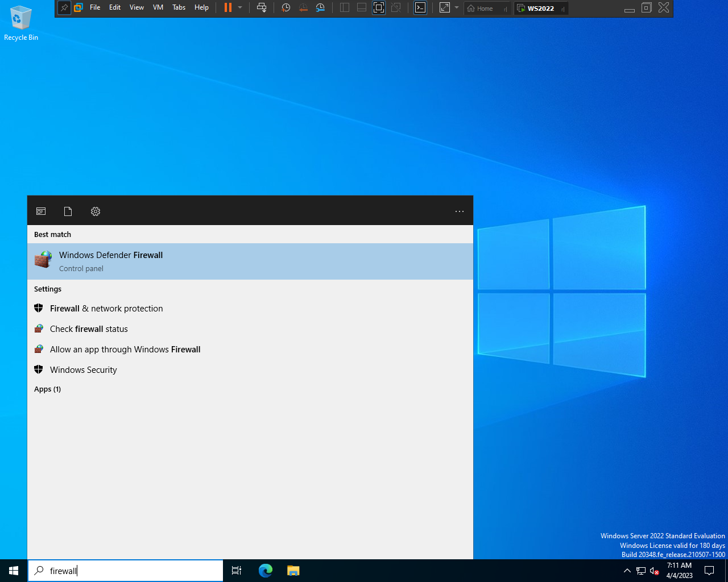
Task: Expand the stretch display dropdown arrow
Action: 457,8
